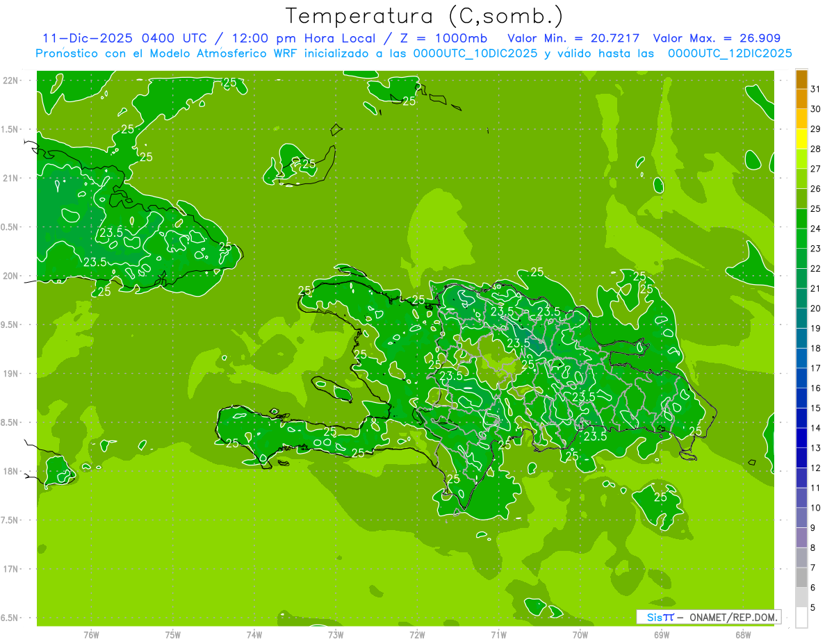Click the number 12 on the color legend
The height and width of the screenshot is (644, 834).
[x=816, y=468]
